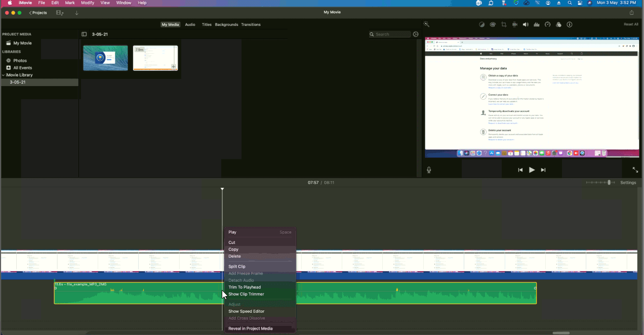
Task: Open noise reduction and equalizer tool
Action: coord(537,24)
